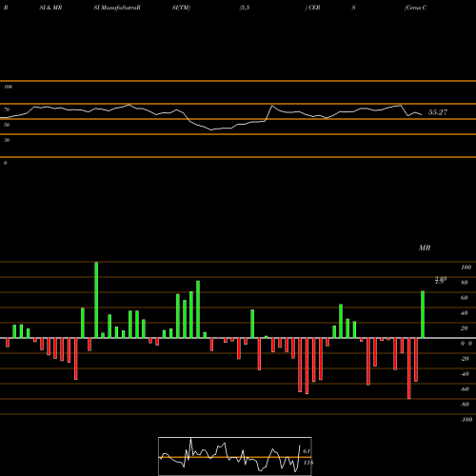Click the RSI current value 55.27 label
This screenshot has width=476, height=476.
pos(438,112)
